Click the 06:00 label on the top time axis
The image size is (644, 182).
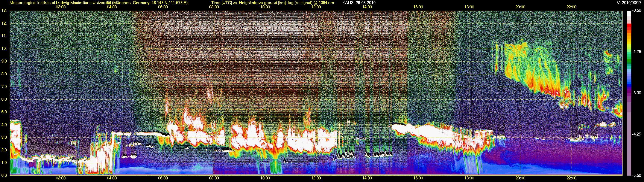coord(163,7)
